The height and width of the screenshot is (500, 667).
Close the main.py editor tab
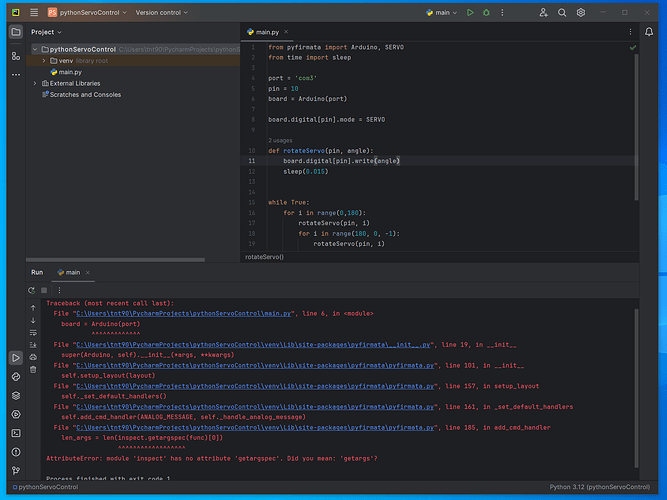286,32
